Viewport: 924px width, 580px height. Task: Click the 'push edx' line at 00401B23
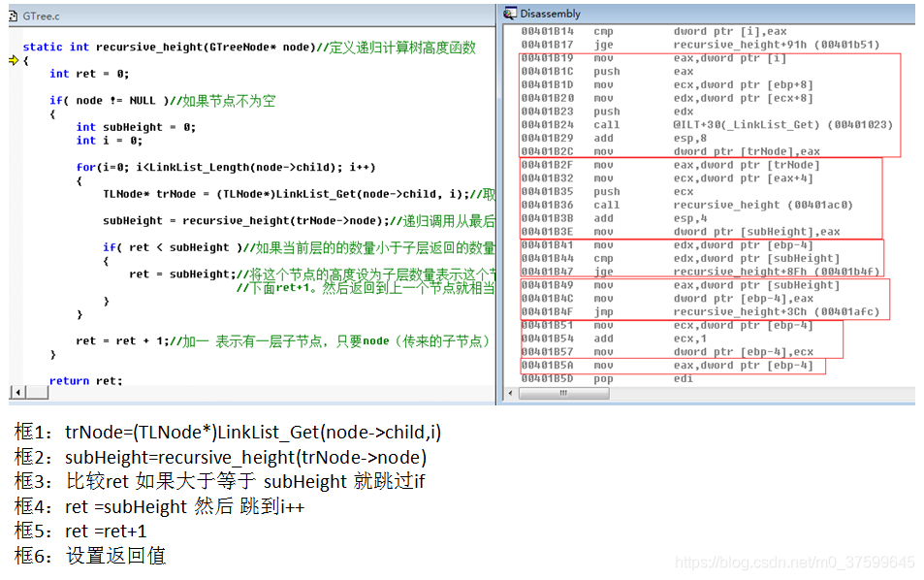(x=608, y=112)
